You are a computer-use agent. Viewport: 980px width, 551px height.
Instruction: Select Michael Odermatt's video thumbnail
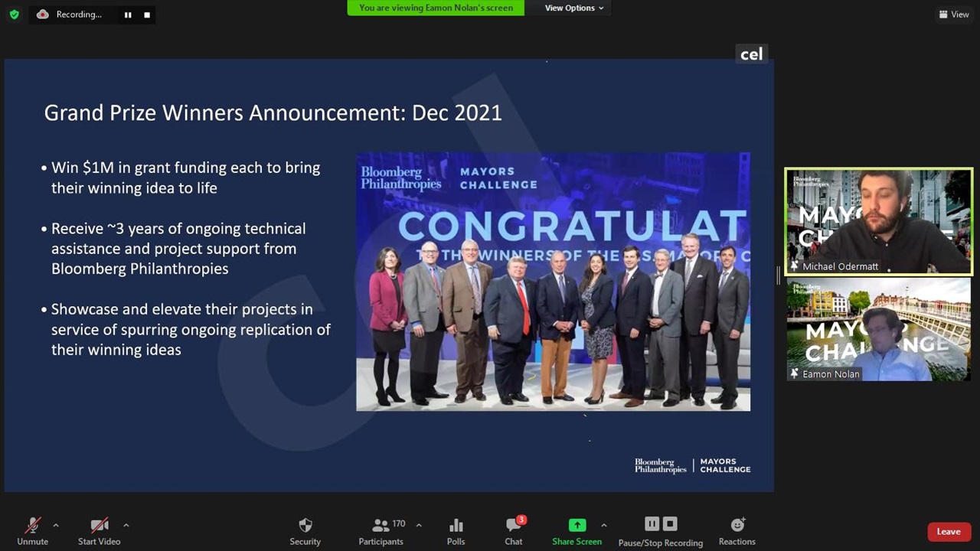coord(878,221)
